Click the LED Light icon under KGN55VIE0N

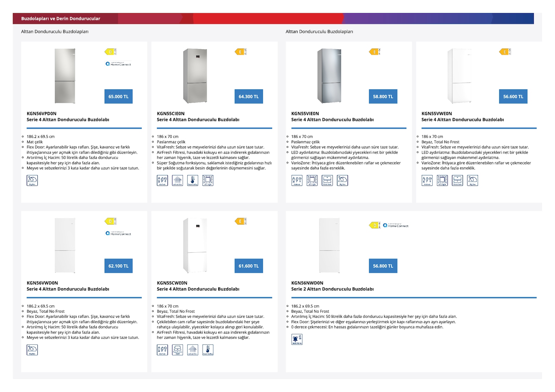(x=312, y=181)
